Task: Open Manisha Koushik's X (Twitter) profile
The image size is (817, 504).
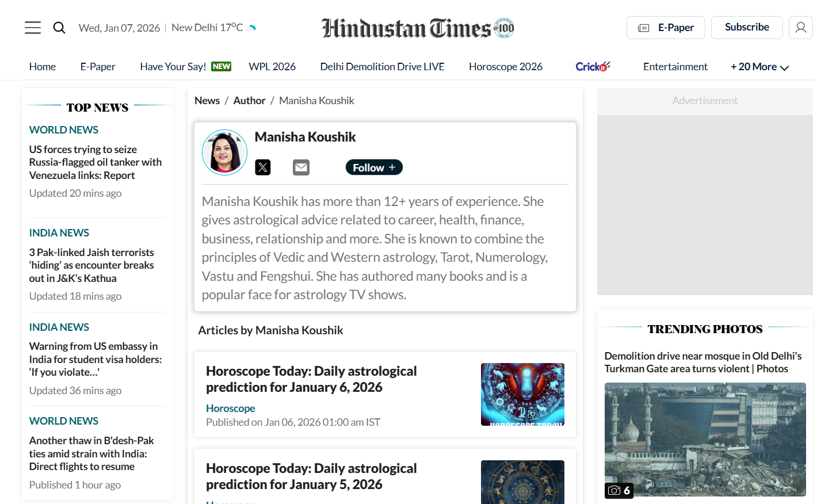Action: point(262,167)
